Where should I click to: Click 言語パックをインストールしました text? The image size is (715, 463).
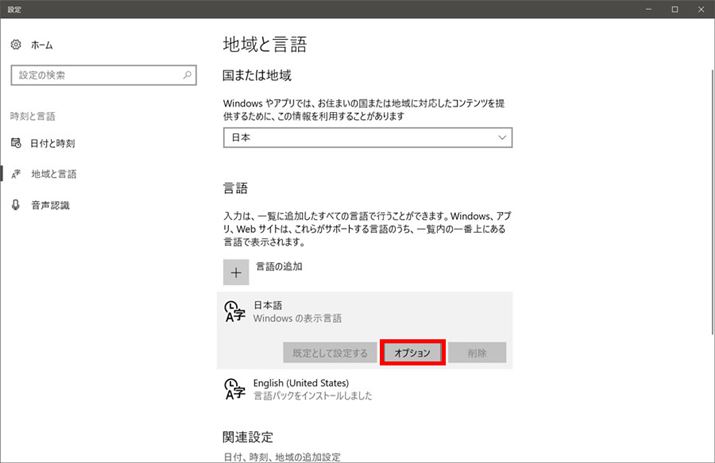[x=312, y=395]
